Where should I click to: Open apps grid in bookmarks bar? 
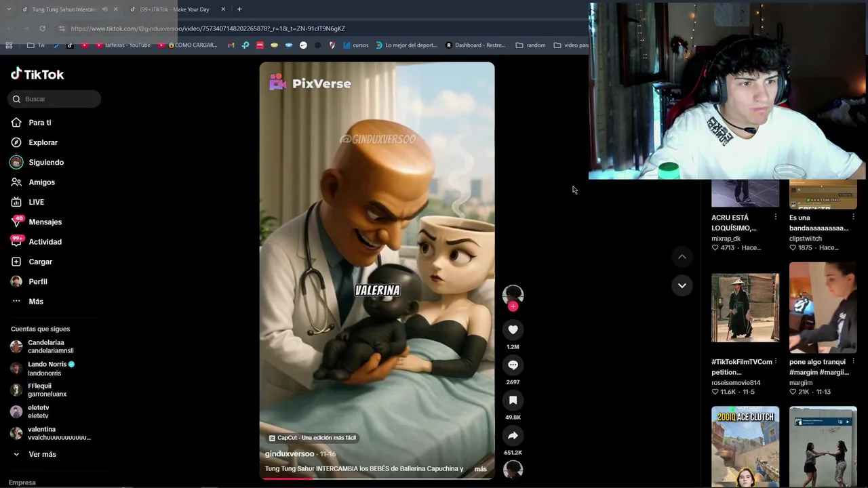9,45
